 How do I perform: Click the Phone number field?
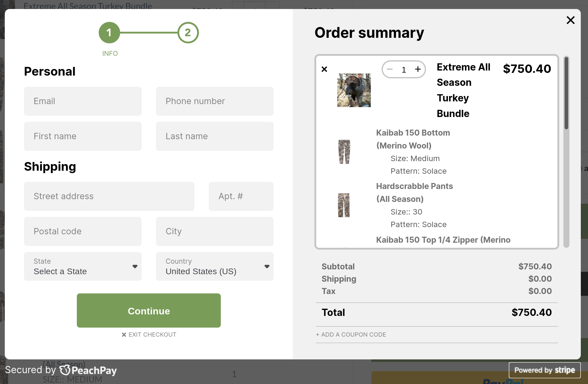coord(215,101)
